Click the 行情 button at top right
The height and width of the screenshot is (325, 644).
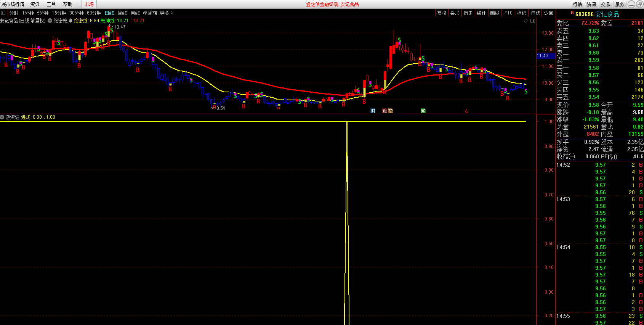pos(577,4)
